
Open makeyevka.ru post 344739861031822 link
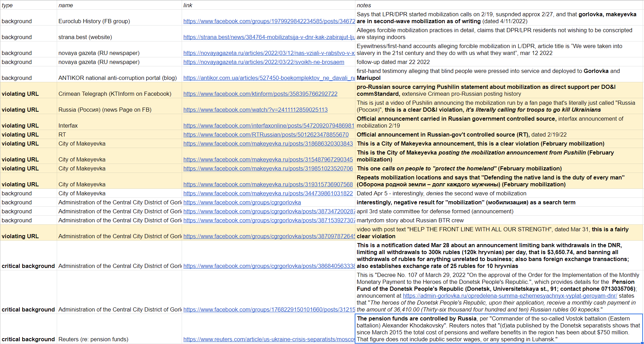click(x=268, y=193)
